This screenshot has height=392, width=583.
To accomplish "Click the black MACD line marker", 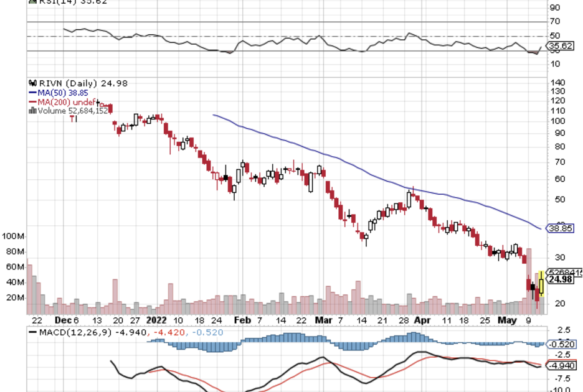I will [34, 333].
